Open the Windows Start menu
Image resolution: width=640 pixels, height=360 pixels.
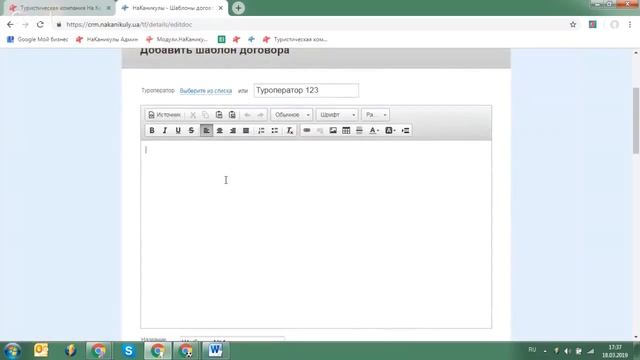click(x=13, y=351)
